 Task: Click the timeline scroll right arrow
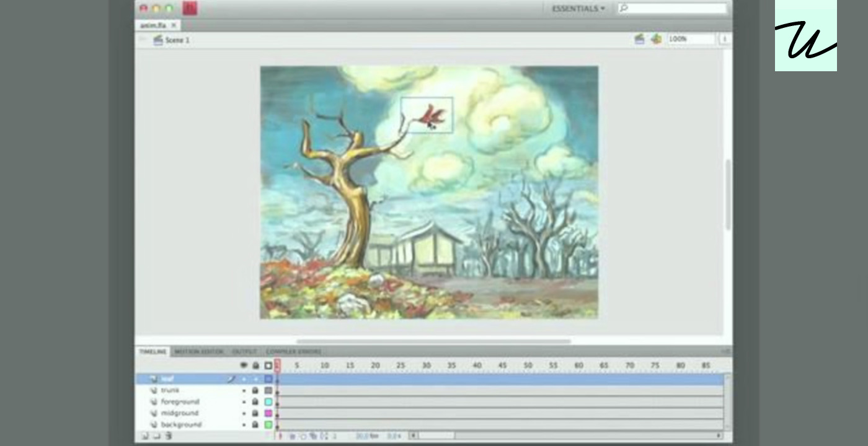[x=719, y=436]
